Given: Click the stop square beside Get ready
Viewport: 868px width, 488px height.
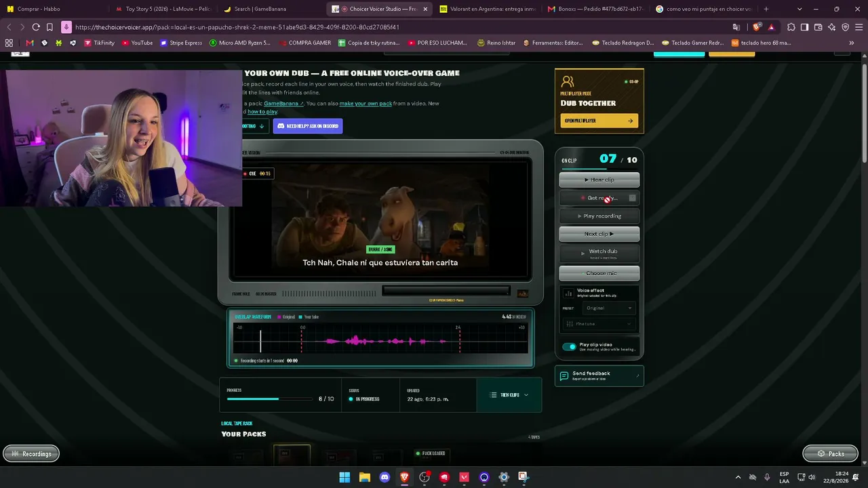Looking at the screenshot, I should coord(633,198).
